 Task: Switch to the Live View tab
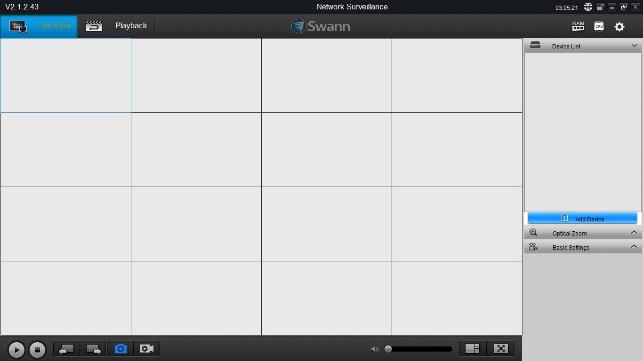pos(39,26)
